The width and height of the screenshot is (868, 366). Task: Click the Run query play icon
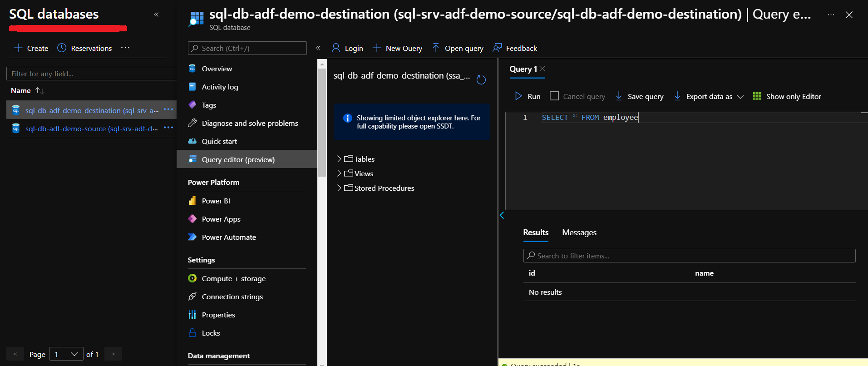point(518,96)
